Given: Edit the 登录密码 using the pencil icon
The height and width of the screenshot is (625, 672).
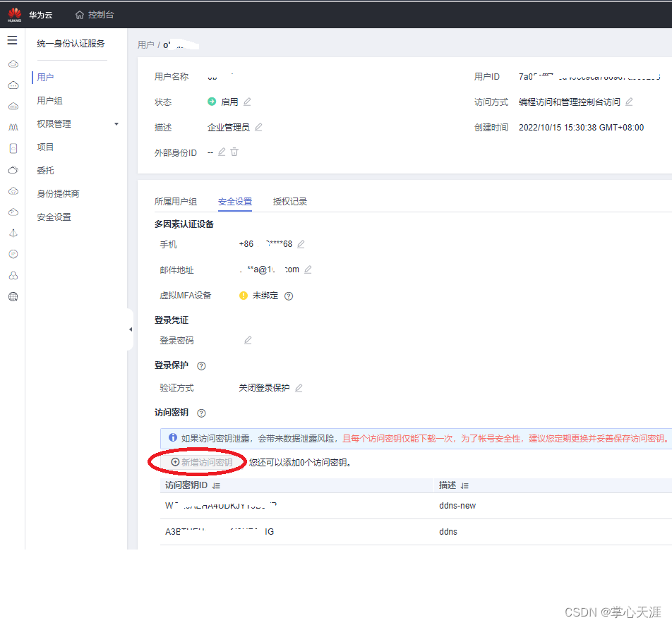Looking at the screenshot, I should (247, 340).
